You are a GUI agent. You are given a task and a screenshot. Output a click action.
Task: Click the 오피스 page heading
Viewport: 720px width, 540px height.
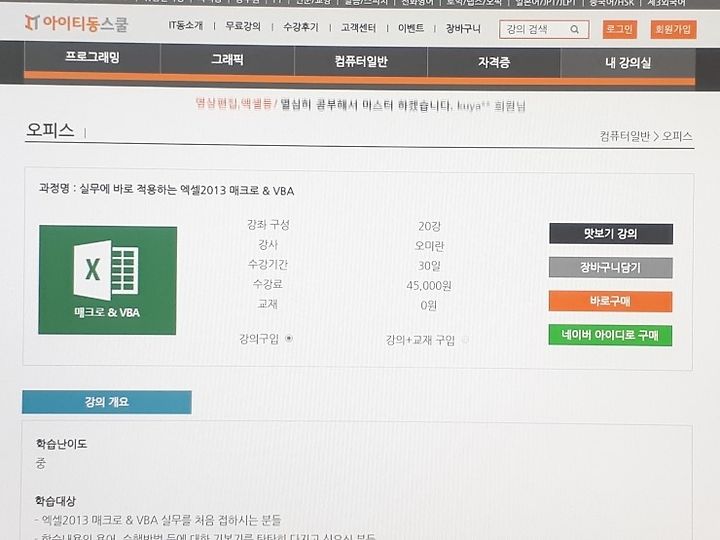pos(50,130)
